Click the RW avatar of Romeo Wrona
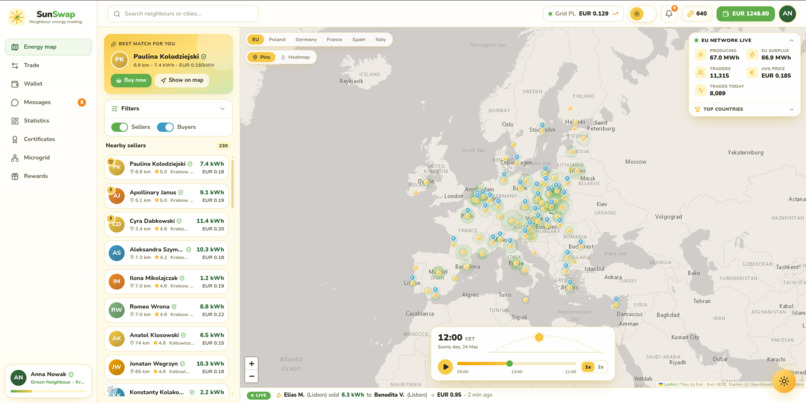This screenshot has height=403, width=806. [x=117, y=310]
